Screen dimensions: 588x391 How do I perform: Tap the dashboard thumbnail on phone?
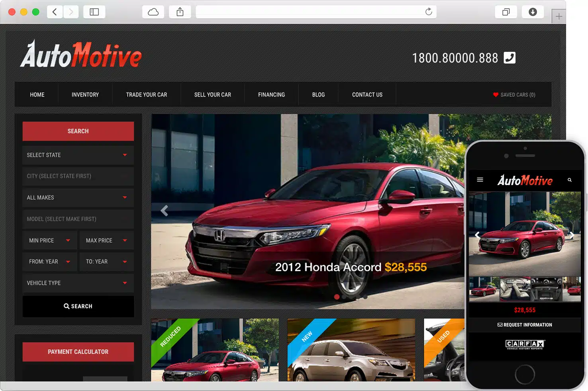pos(546,289)
